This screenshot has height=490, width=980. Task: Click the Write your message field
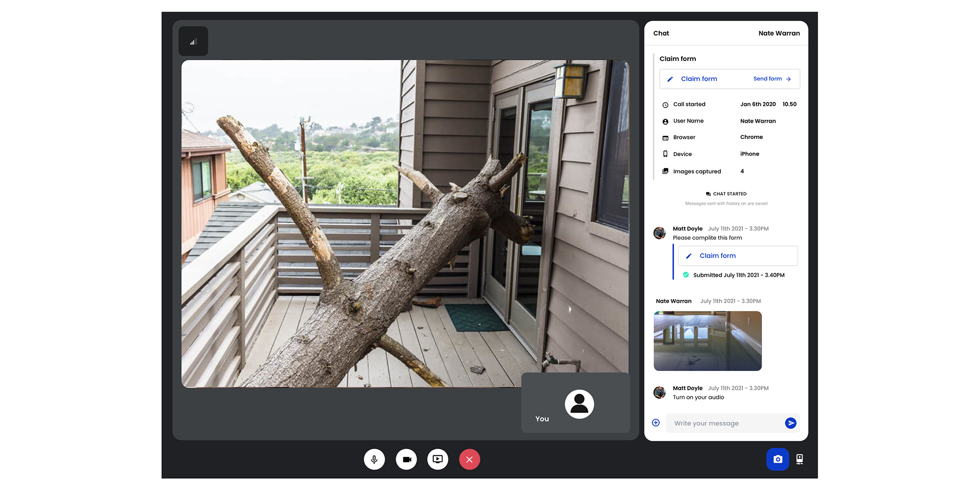[725, 423]
